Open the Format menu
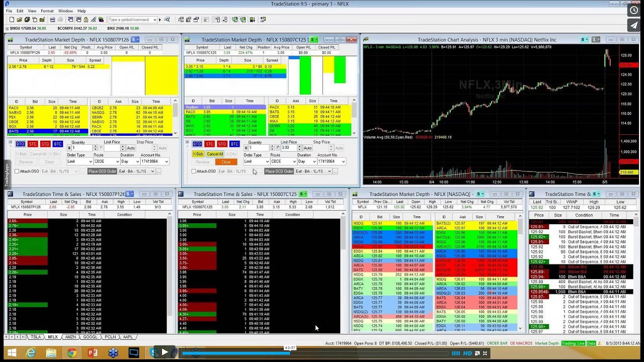The width and height of the screenshot is (644, 362). pyautogui.click(x=47, y=11)
